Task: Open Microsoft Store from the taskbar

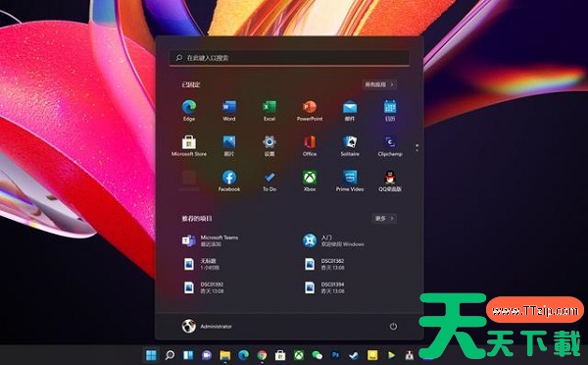Action: point(280,355)
